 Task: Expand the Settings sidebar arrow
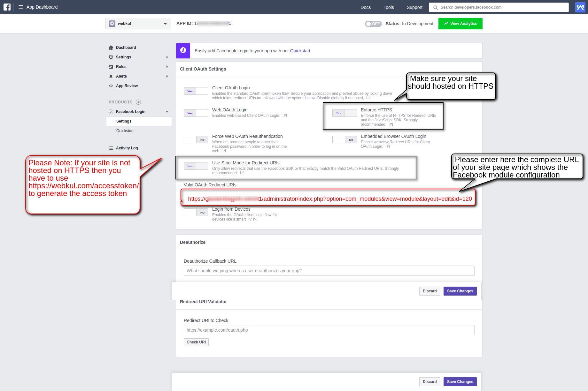click(x=167, y=57)
